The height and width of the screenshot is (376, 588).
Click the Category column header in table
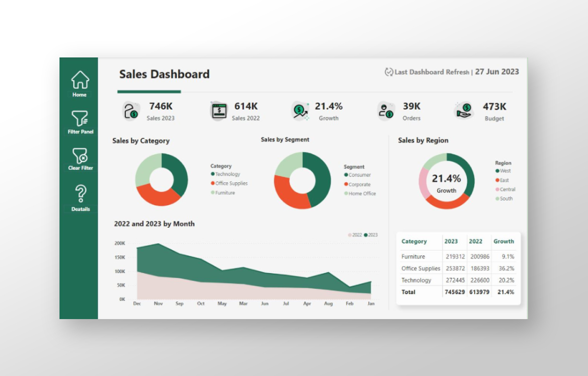(414, 241)
